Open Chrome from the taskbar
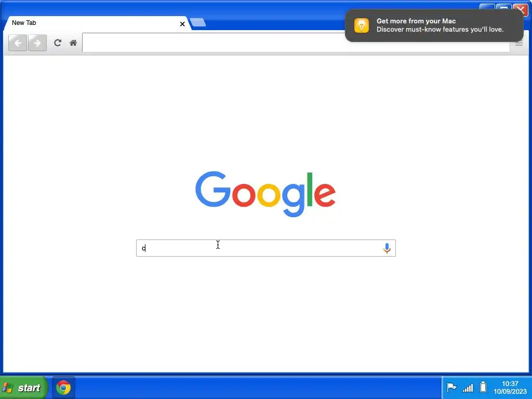The image size is (532, 399). [63, 388]
